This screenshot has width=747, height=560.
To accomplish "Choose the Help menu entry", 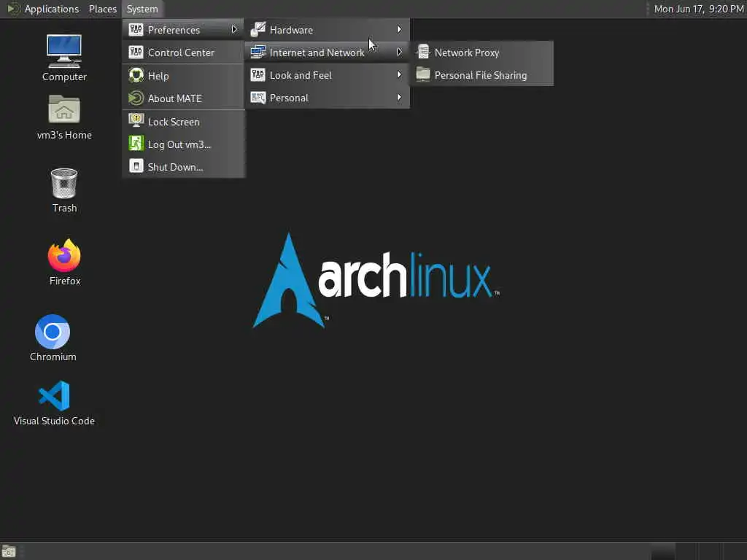I will tap(184, 76).
